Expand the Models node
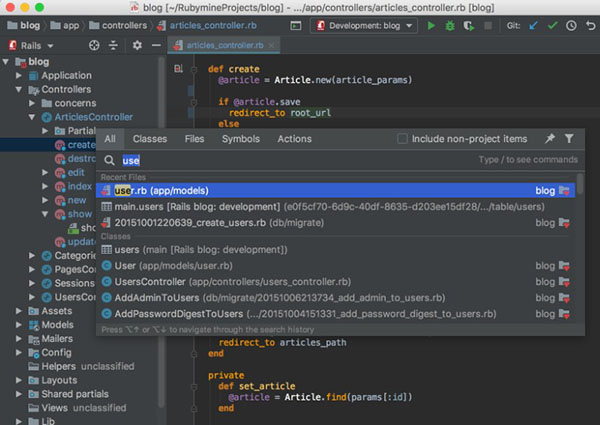This screenshot has height=425, width=600. click(19, 325)
